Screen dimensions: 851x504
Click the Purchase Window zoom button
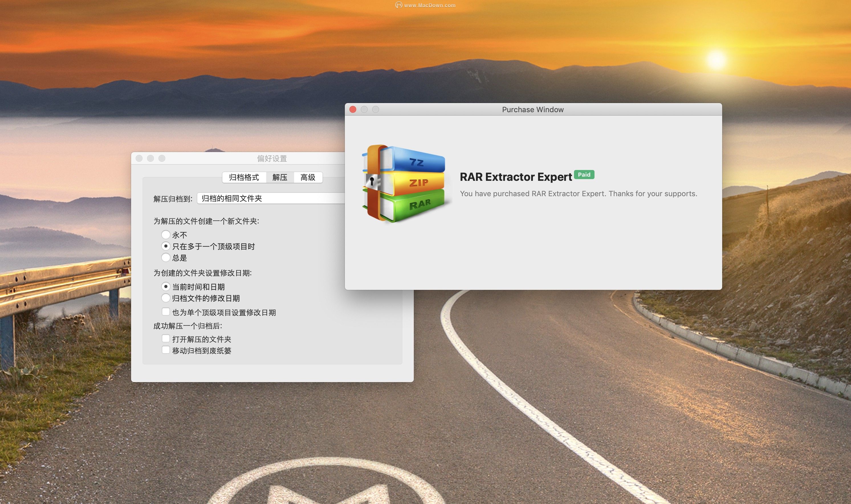click(x=376, y=109)
